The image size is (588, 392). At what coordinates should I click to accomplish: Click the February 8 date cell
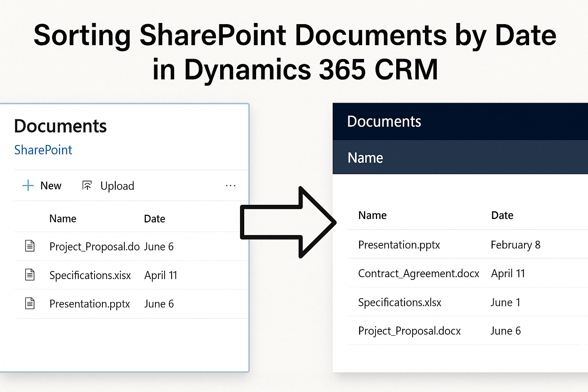coord(516,245)
